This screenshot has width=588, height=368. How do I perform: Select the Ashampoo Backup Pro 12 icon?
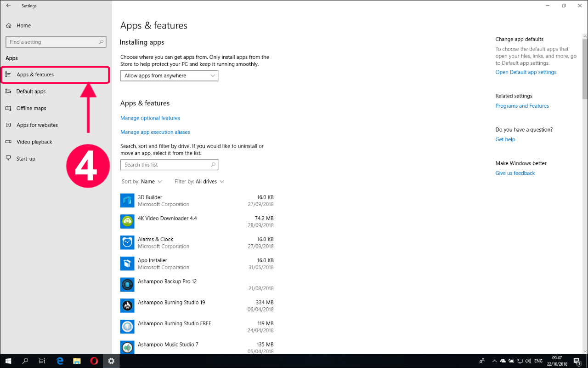point(127,285)
